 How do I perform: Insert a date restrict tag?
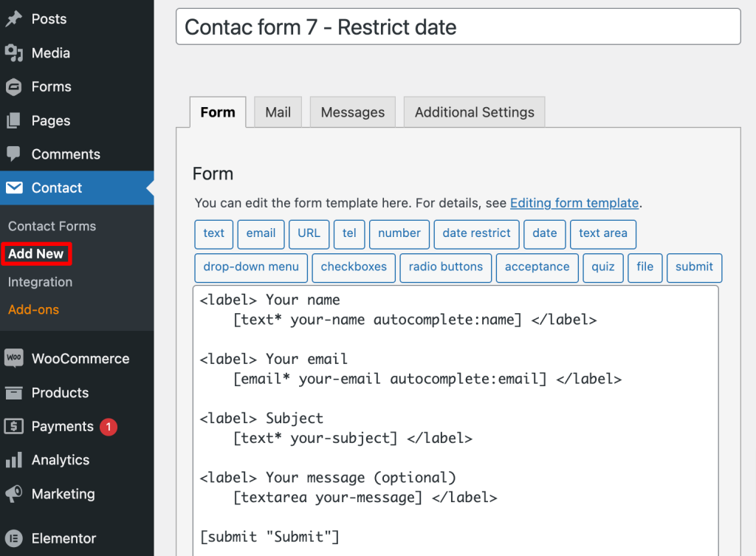tap(476, 234)
